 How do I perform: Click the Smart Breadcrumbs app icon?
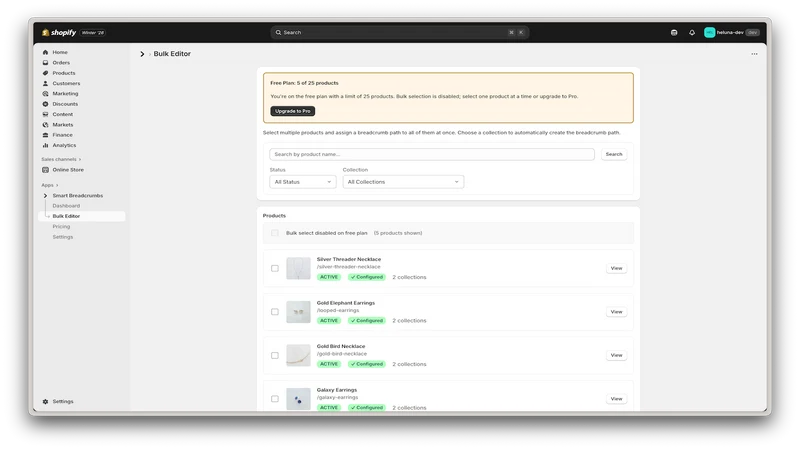[x=45, y=195]
